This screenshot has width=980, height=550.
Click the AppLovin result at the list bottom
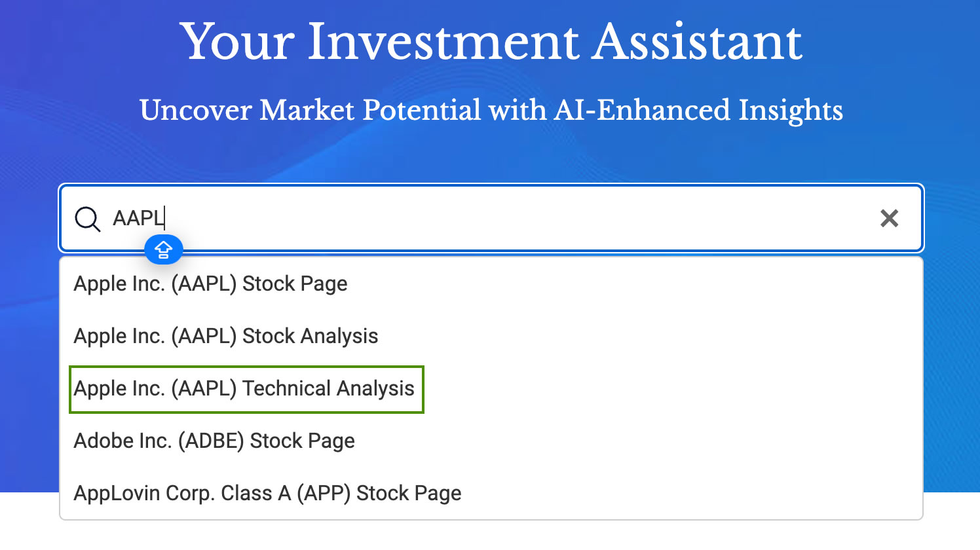click(x=267, y=494)
